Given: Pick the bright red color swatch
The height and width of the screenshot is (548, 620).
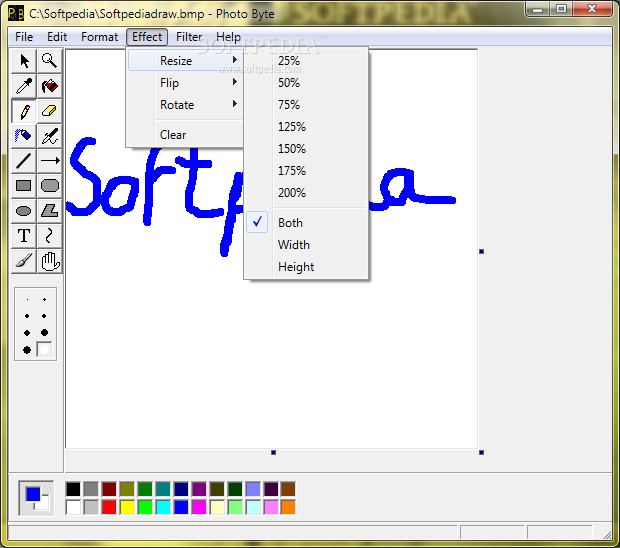Looking at the screenshot, I should tap(109, 507).
